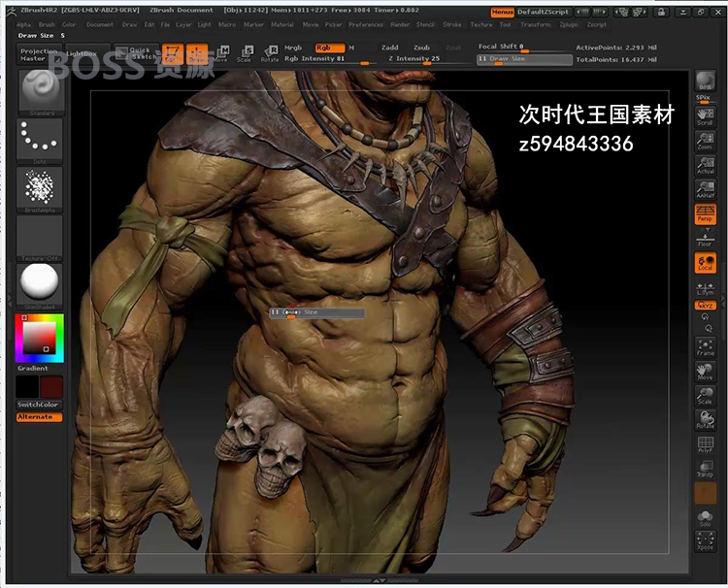Click the top toolbar Draw Size slider
The image size is (728, 588).
click(x=524, y=60)
